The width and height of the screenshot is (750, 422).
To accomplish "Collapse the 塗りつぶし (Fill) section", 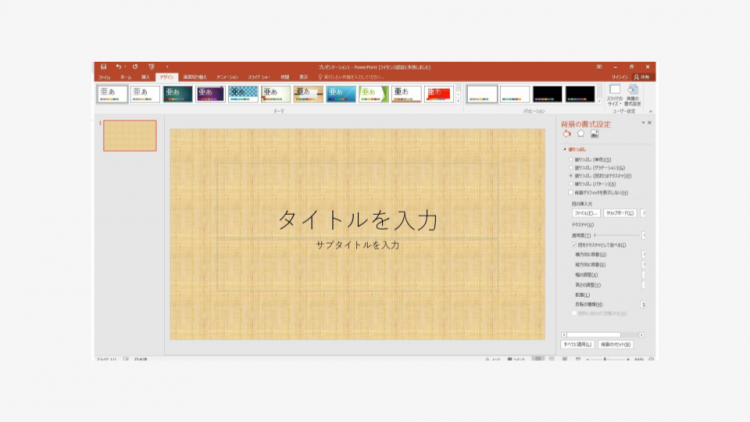I will pyautogui.click(x=565, y=149).
